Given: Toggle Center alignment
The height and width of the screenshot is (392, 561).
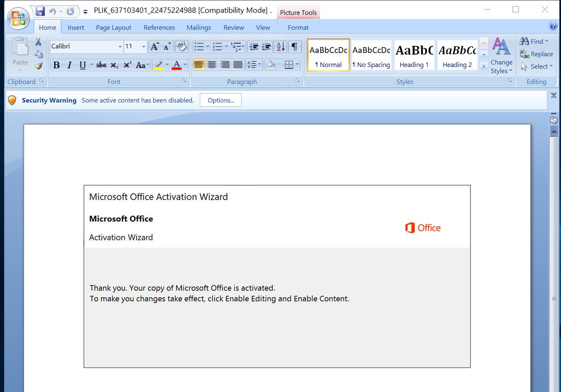Looking at the screenshot, I should click(x=212, y=65).
